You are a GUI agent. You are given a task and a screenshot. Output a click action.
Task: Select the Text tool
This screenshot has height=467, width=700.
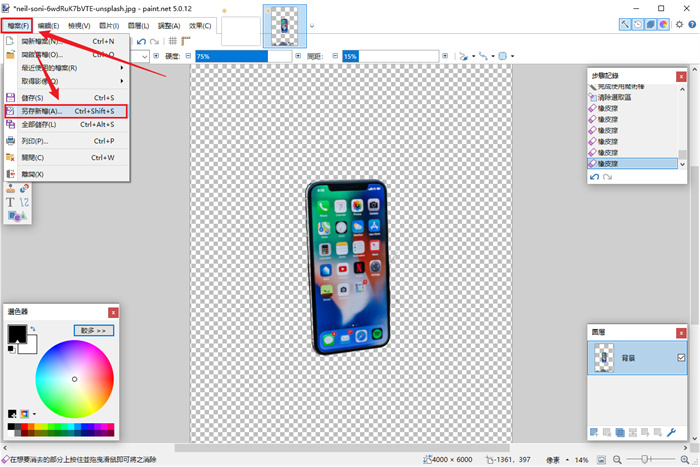coord(11,202)
